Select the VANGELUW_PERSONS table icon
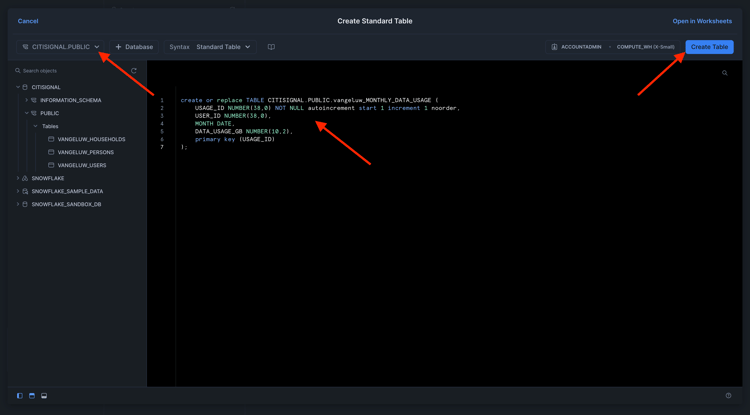This screenshot has height=415, width=750. tap(51, 152)
